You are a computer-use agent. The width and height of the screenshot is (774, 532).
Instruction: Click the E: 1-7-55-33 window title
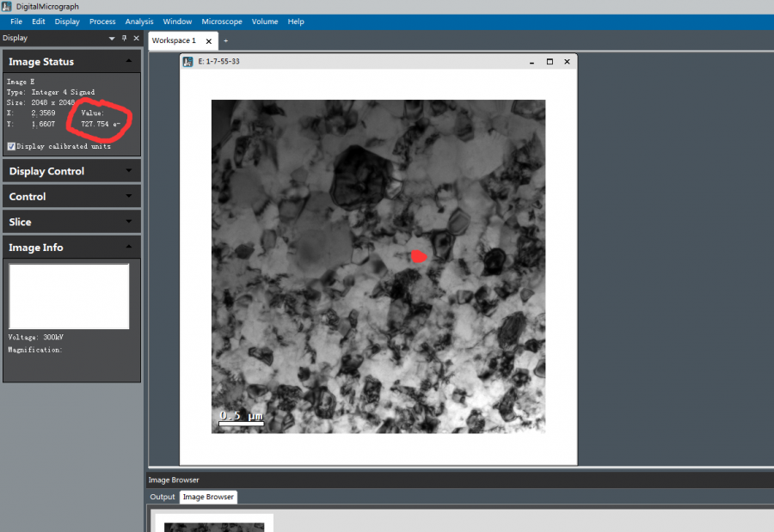[218, 61]
